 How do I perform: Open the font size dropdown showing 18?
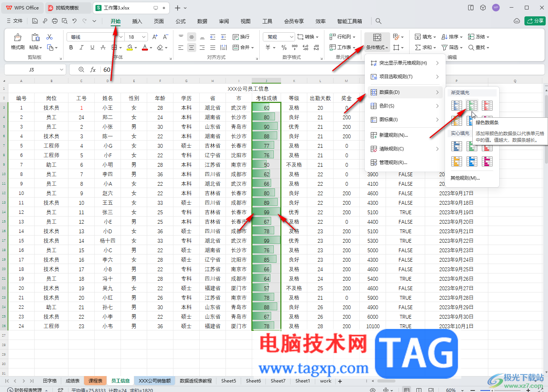point(144,37)
